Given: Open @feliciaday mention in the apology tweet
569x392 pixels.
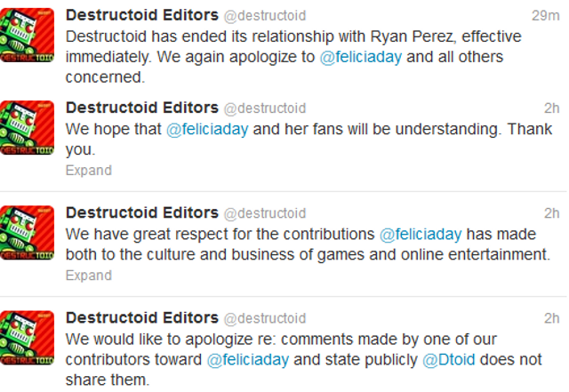Looking at the screenshot, I should point(248,361).
